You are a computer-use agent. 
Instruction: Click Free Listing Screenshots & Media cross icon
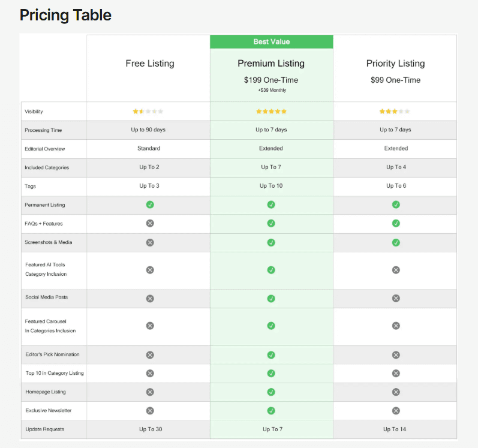pos(150,242)
